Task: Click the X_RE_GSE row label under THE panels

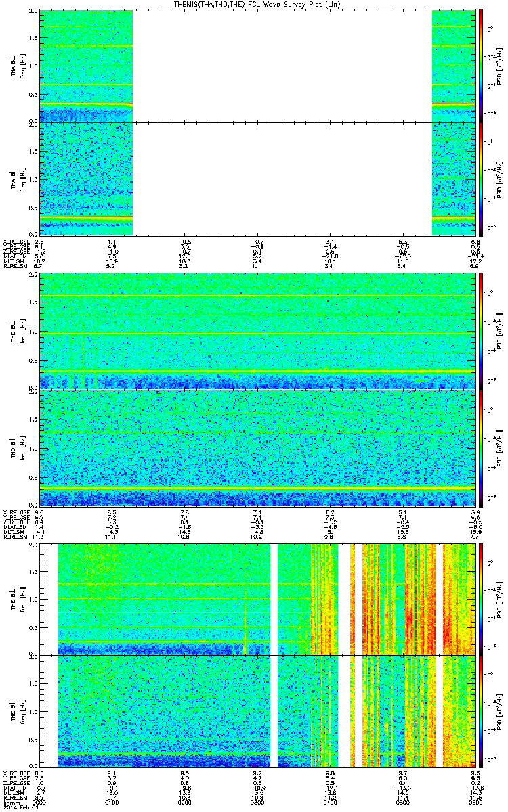Action: [16, 772]
